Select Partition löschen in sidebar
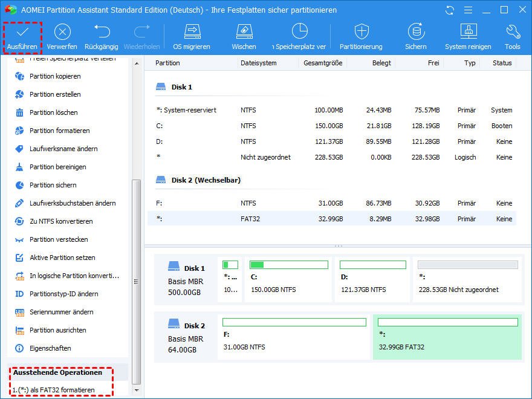Image resolution: width=532 pixels, height=399 pixels. pyautogui.click(x=47, y=112)
